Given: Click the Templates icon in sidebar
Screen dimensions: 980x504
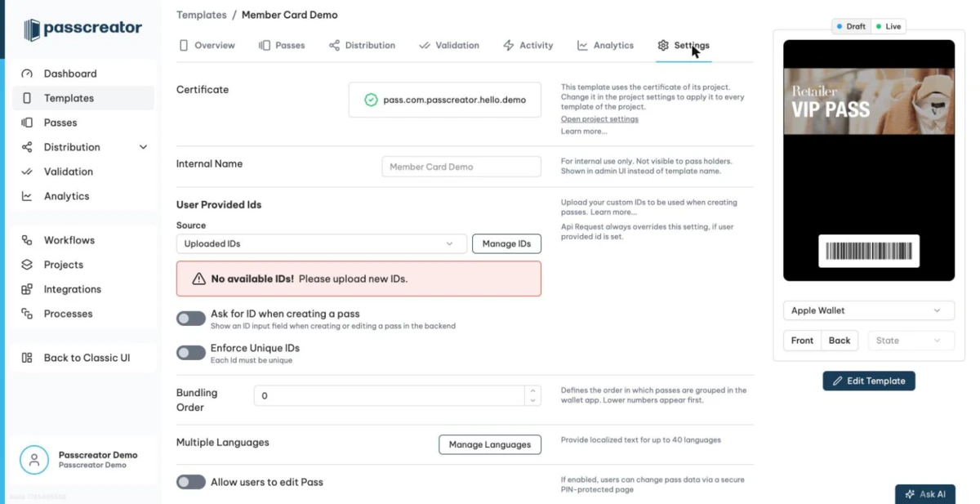Looking at the screenshot, I should (x=27, y=98).
